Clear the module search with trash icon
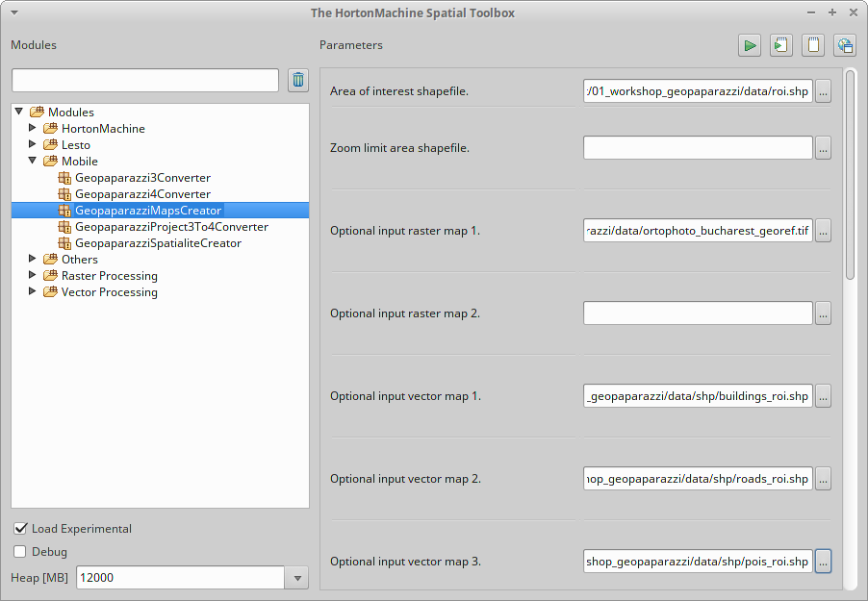Viewport: 868px width, 601px height. click(298, 80)
